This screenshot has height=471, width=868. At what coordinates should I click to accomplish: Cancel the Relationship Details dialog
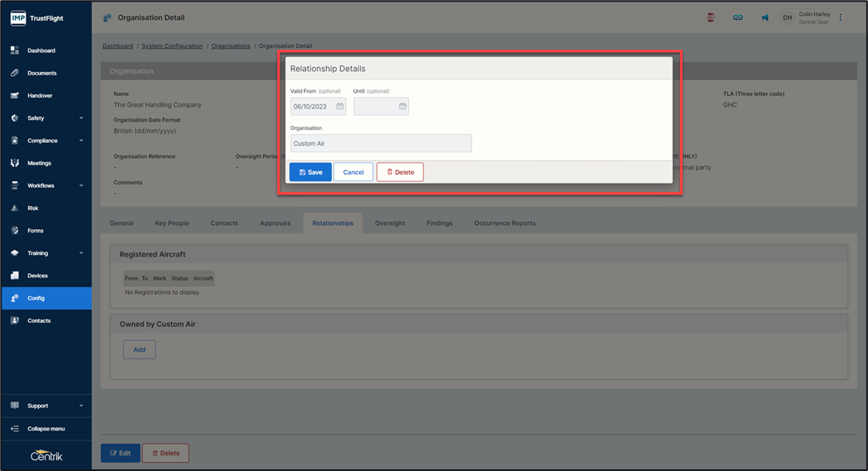click(353, 172)
